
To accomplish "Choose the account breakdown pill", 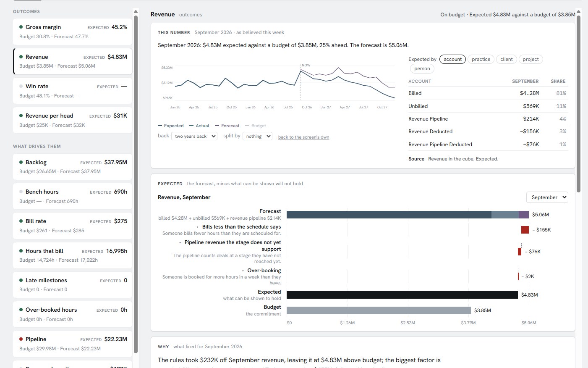I will [453, 59].
